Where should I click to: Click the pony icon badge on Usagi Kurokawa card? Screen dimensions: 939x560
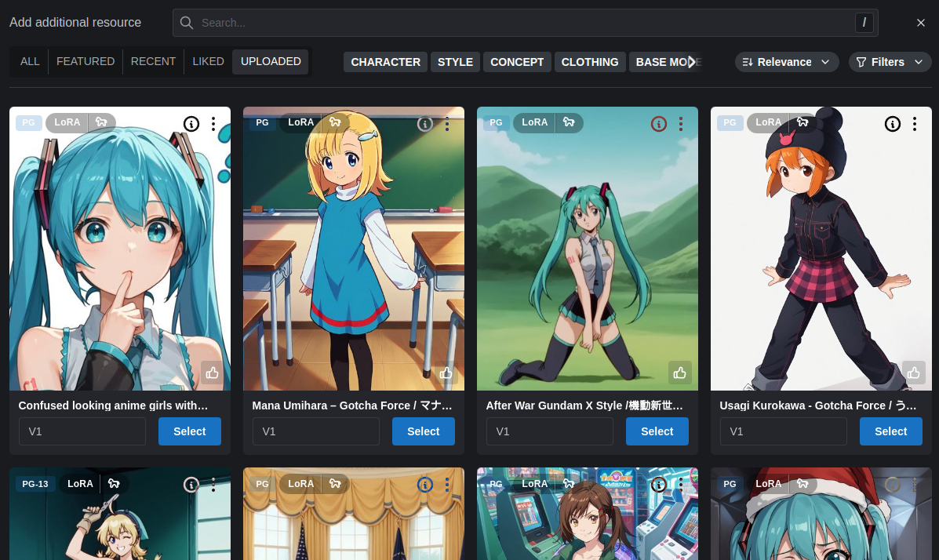pos(803,122)
